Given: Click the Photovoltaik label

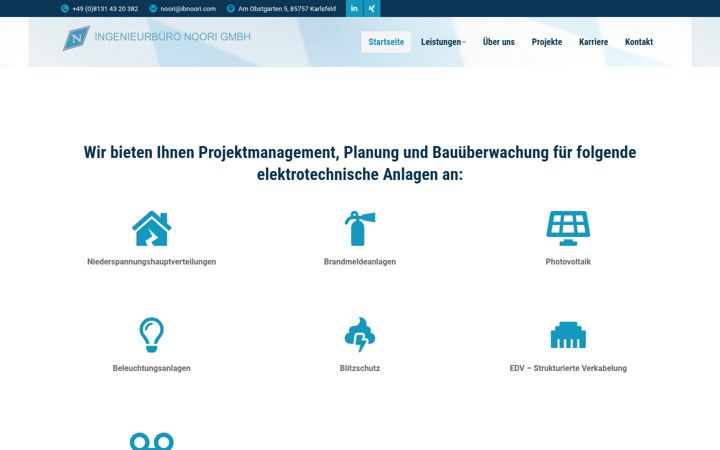Looking at the screenshot, I should coord(568,262).
